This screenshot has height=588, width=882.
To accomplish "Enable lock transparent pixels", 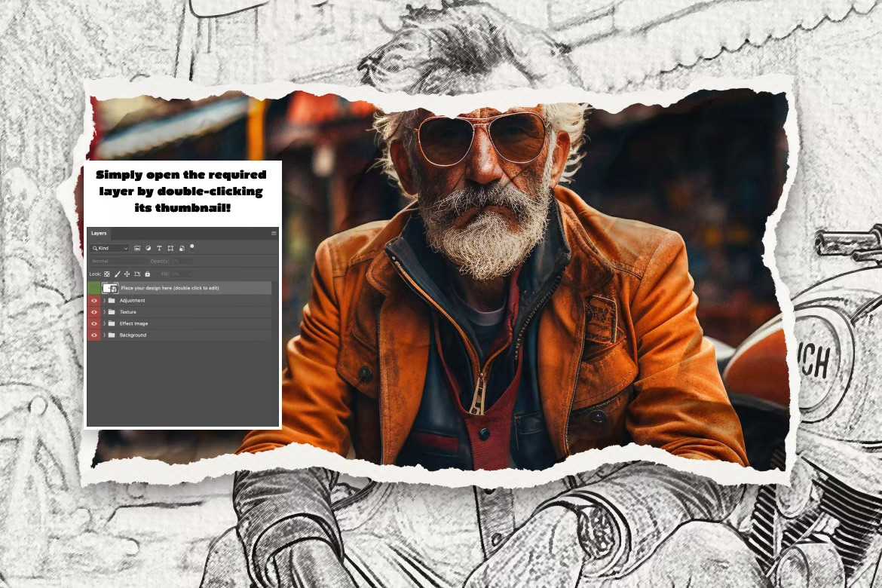I will [x=107, y=274].
